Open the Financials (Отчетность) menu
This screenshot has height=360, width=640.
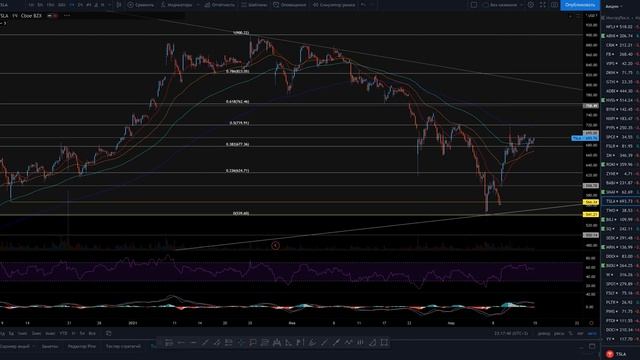[x=220, y=5]
